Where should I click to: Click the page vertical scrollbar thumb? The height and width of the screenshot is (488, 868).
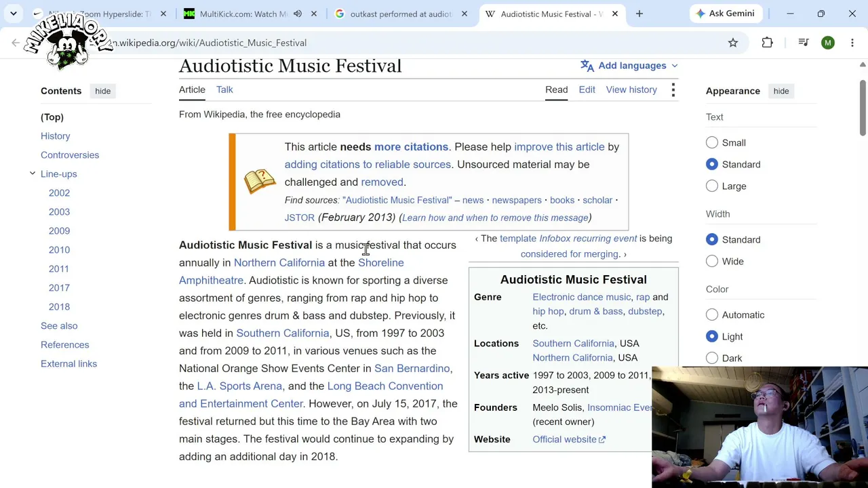863,107
